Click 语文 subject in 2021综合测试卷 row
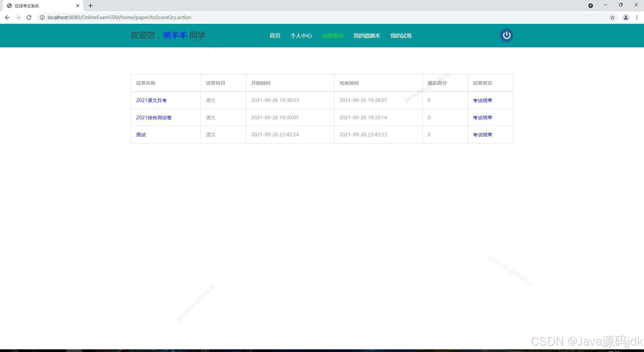Image resolution: width=644 pixels, height=352 pixels. (x=211, y=118)
